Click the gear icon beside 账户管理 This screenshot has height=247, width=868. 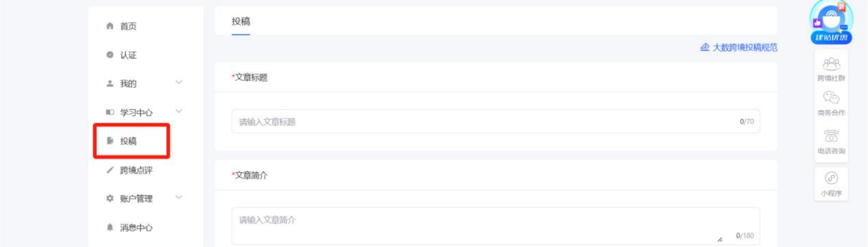point(109,198)
